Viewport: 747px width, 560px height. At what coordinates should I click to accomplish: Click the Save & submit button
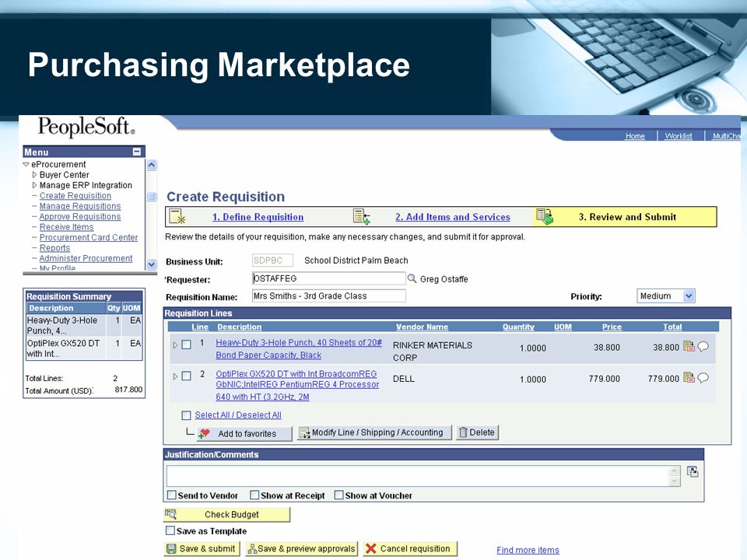pyautogui.click(x=202, y=548)
